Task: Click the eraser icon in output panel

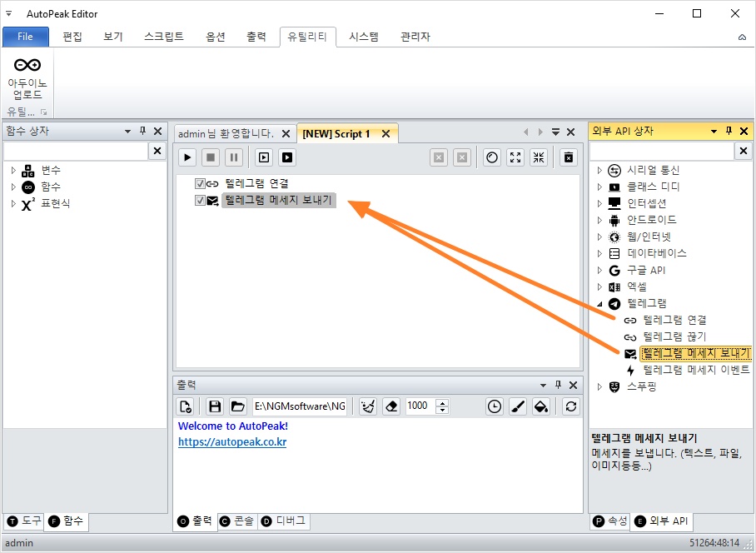Action: (x=391, y=406)
